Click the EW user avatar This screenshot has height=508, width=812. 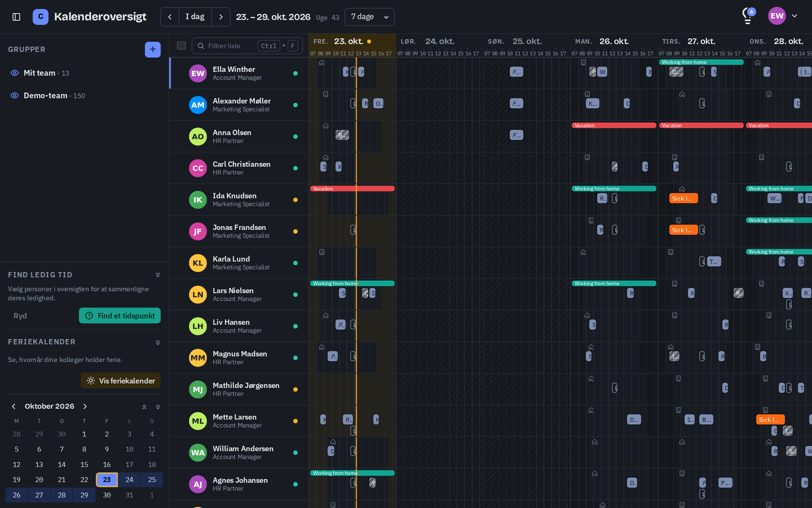[777, 16]
